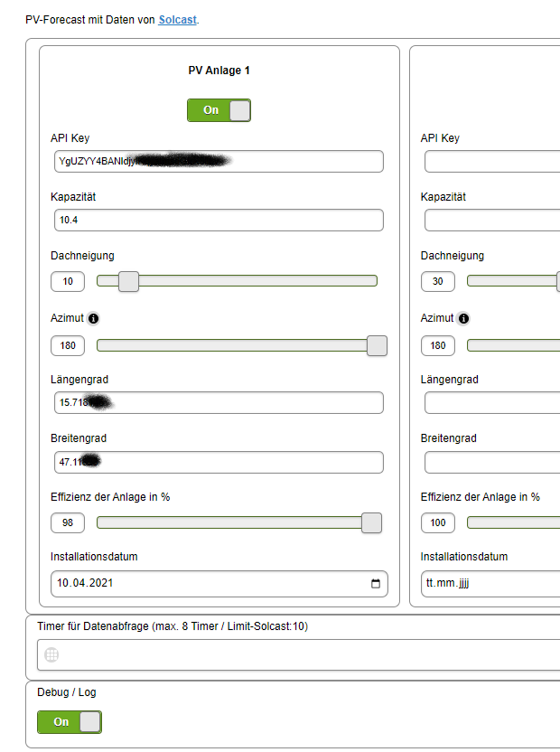
Task: Click the second system's Effizienz slider track
Action: (x=514, y=522)
